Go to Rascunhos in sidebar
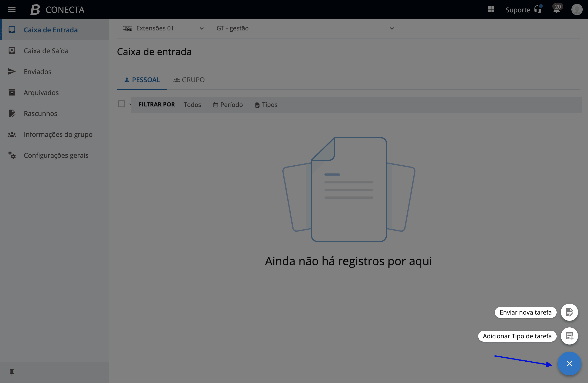The height and width of the screenshot is (383, 588). [40, 114]
